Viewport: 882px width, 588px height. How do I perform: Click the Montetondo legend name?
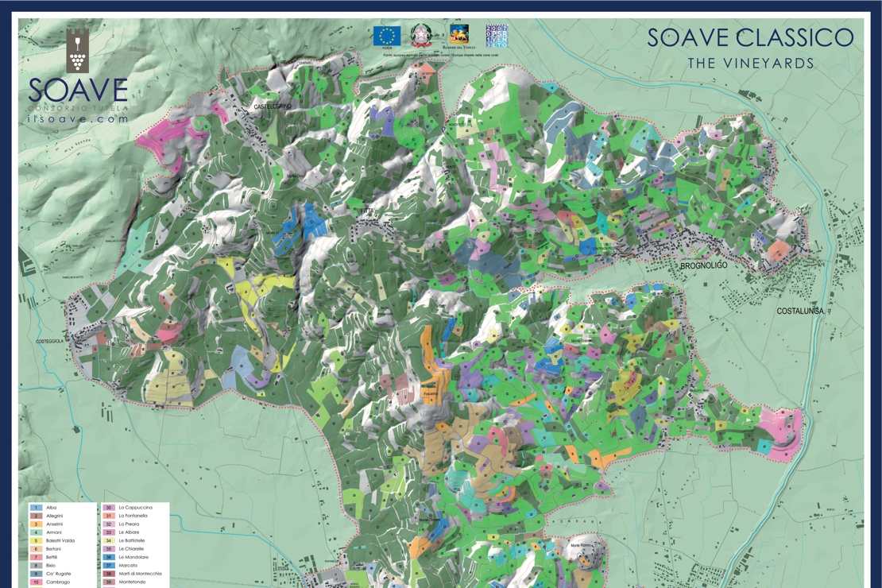(132, 582)
